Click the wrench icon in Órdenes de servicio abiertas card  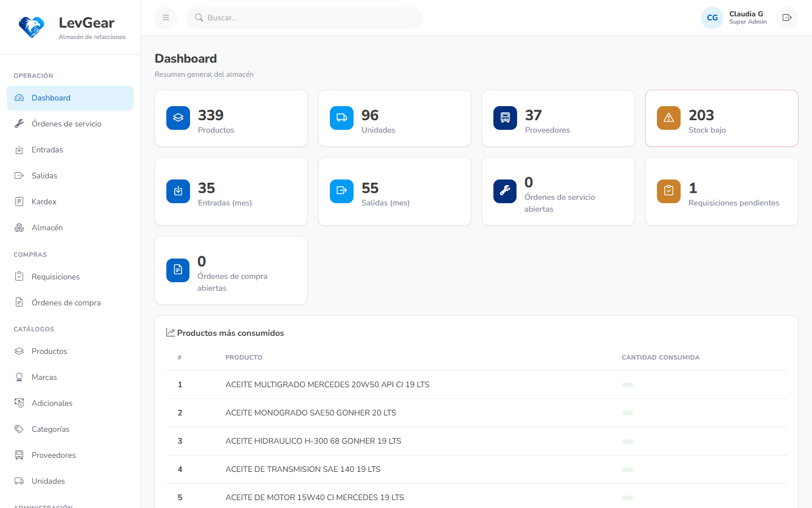click(x=505, y=191)
